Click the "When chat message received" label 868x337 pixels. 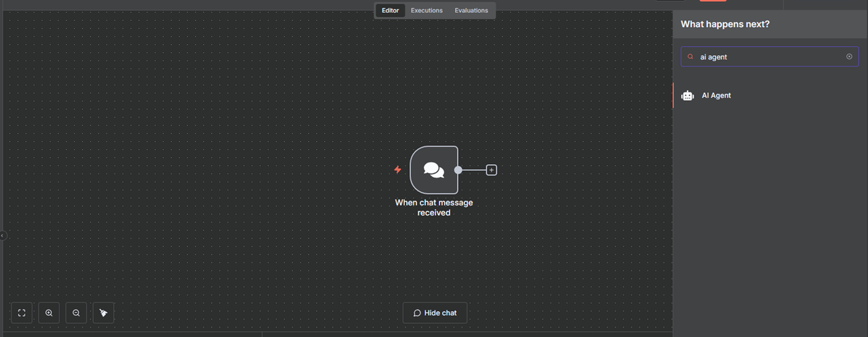pyautogui.click(x=434, y=207)
